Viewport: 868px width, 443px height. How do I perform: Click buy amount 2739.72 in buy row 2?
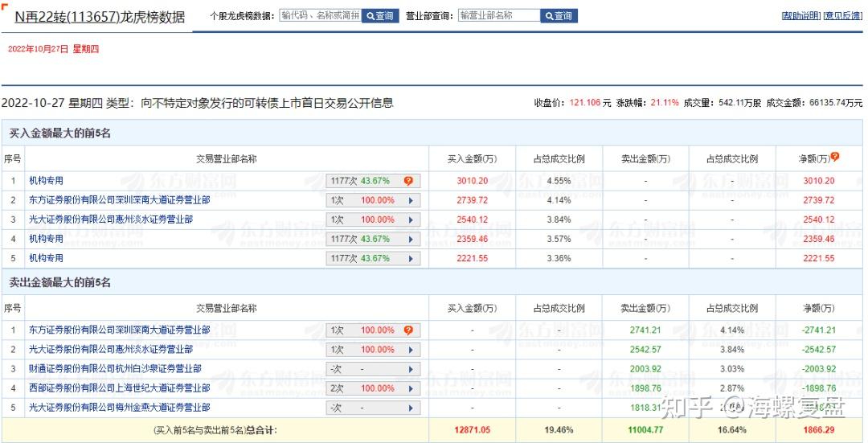point(473,200)
